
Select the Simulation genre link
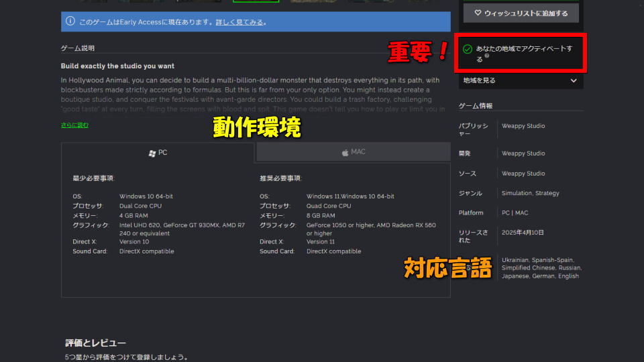coord(517,193)
